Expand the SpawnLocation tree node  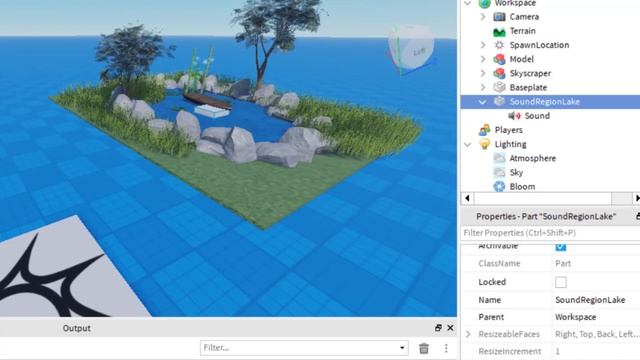point(483,45)
